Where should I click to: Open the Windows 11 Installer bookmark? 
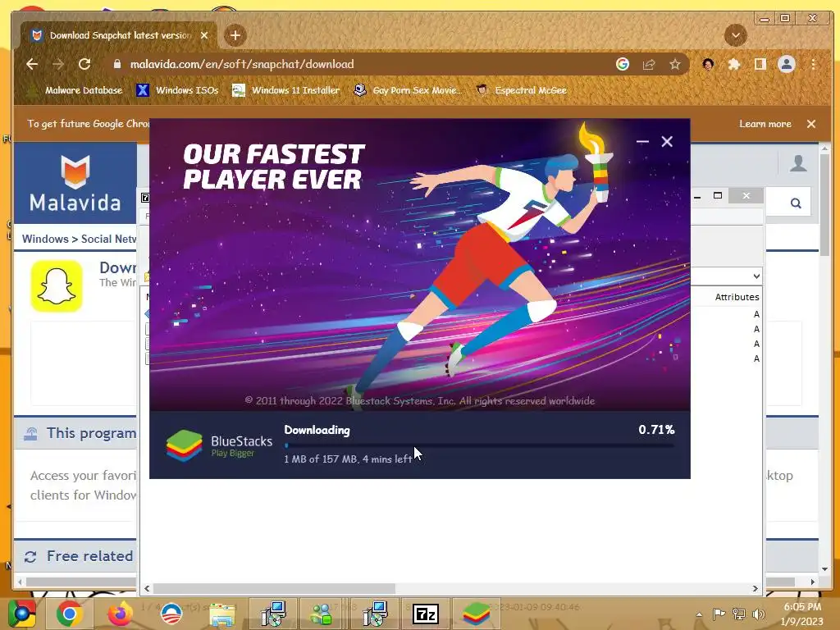click(286, 90)
